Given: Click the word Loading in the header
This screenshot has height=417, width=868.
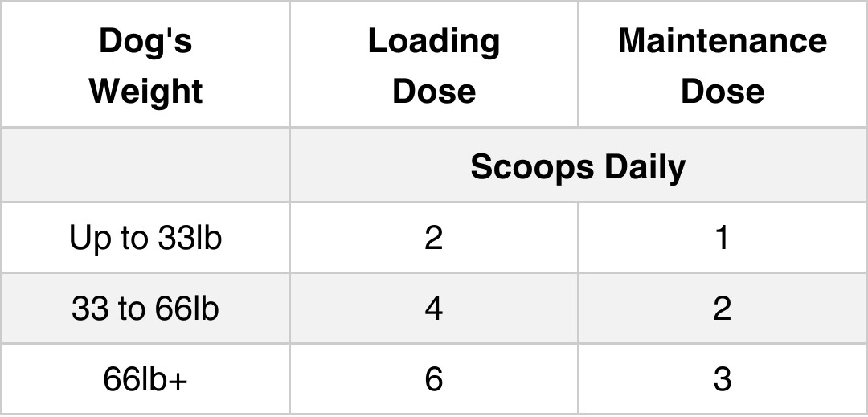Looking at the screenshot, I should pos(434,42).
